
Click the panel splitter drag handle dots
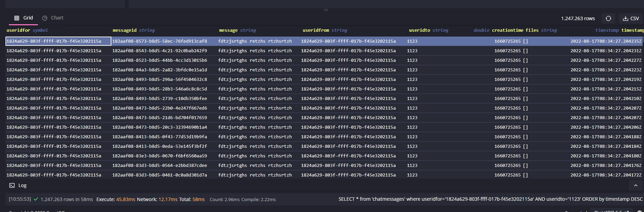(x=326, y=10)
